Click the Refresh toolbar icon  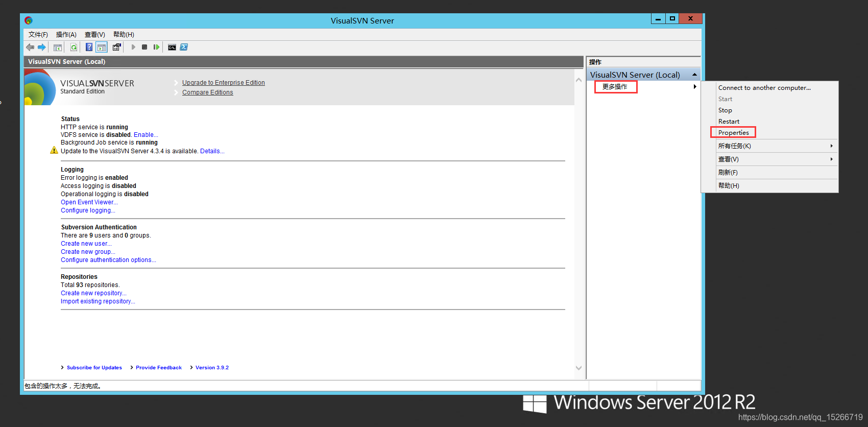tap(74, 47)
